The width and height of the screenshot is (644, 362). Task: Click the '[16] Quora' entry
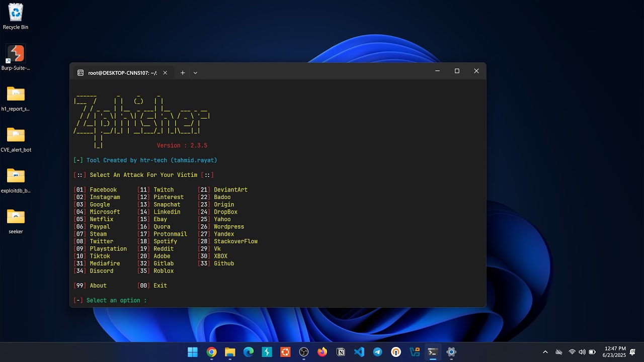click(153, 227)
